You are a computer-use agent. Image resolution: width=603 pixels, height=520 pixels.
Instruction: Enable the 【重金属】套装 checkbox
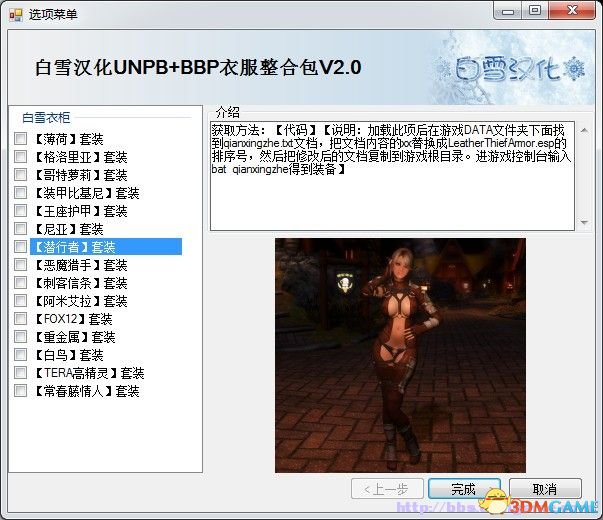point(20,337)
